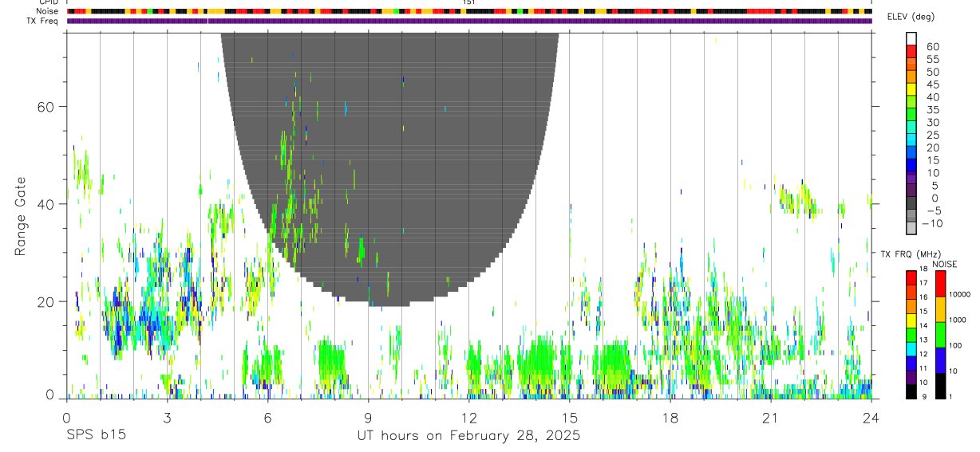Click the white top segment of ELEV color bar
Image resolution: width=980 pixels, height=452 pixels.
click(x=911, y=38)
